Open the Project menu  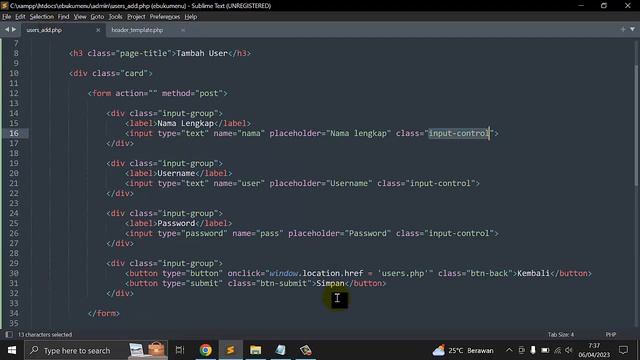pos(136,17)
